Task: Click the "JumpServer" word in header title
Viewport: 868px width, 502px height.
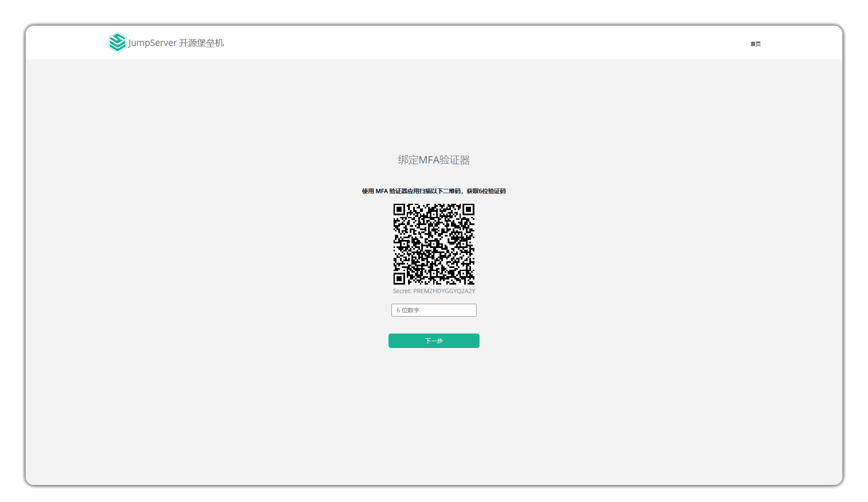Action: pyautogui.click(x=152, y=43)
